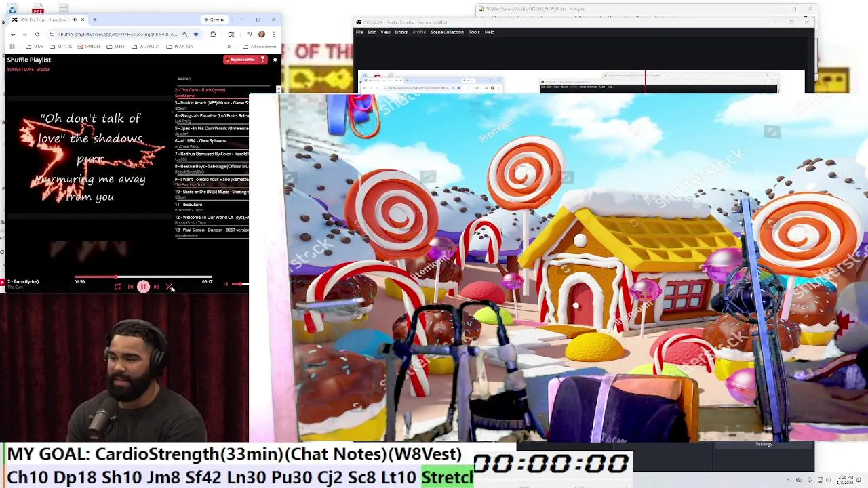868x488 pixels.
Task: Play track 6 ALLURA - Chris Spheeris
Action: point(212,143)
